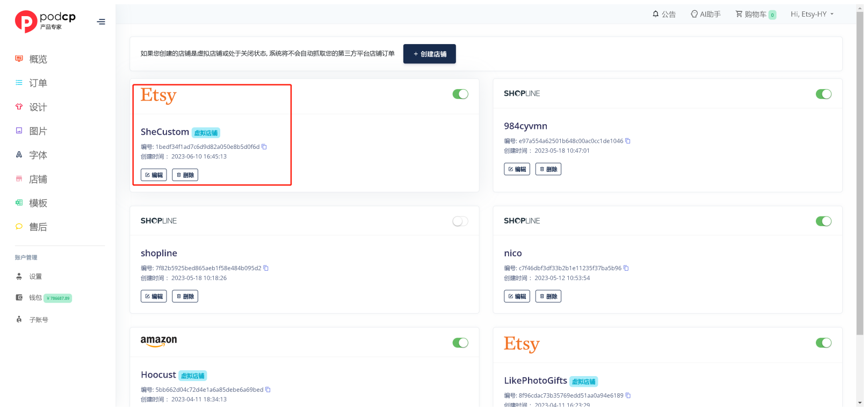
Task: Delete the nico store
Action: [x=548, y=297]
